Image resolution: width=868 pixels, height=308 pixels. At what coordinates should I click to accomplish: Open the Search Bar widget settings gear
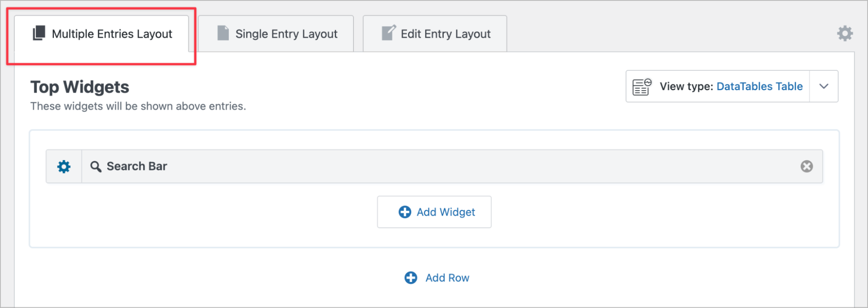pos(64,167)
